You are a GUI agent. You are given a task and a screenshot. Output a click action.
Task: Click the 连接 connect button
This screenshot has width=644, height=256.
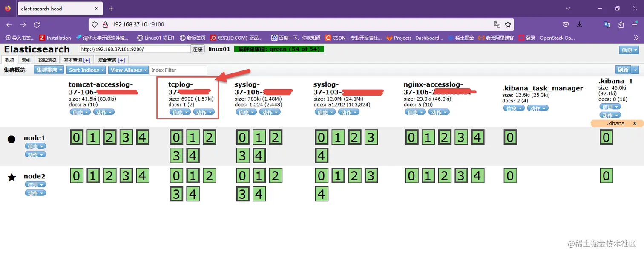point(197,49)
